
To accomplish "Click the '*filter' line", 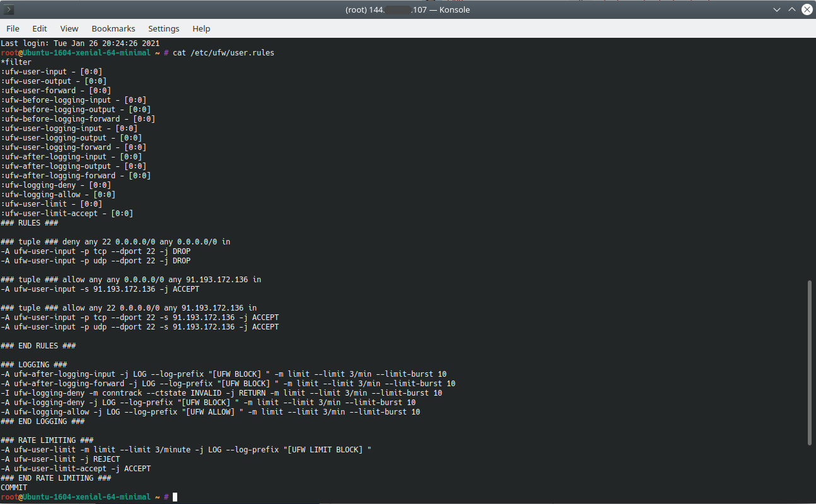I will click(x=16, y=62).
